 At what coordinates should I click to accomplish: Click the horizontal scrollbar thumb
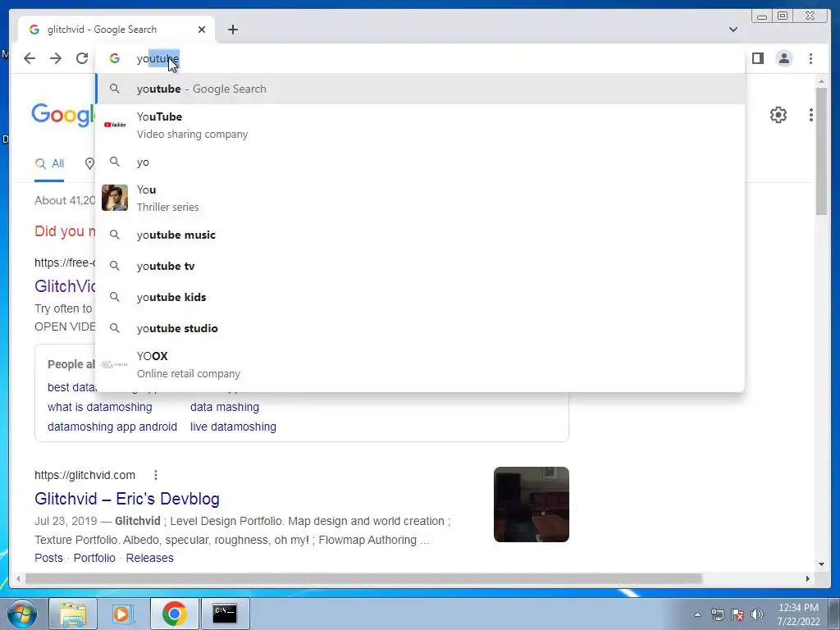coord(363,578)
